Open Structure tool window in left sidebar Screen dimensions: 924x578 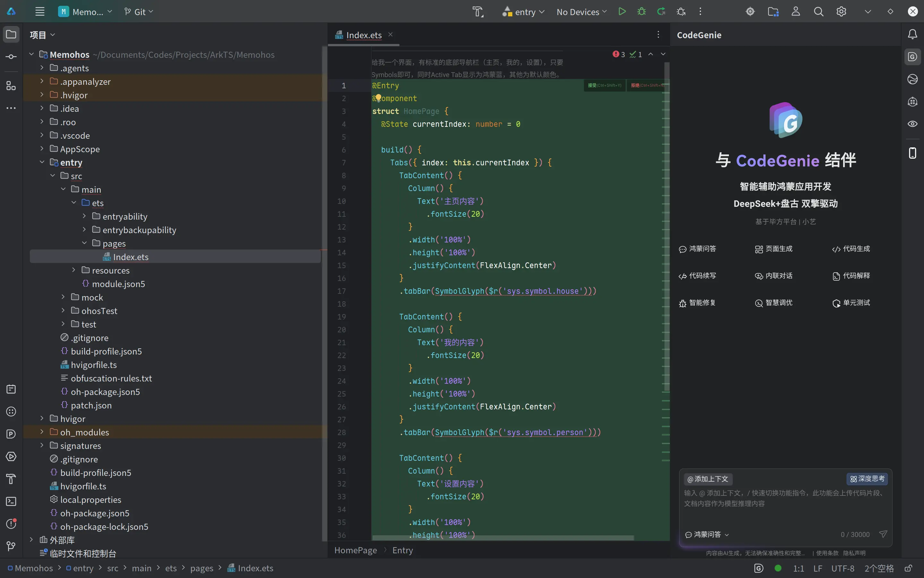click(x=11, y=86)
